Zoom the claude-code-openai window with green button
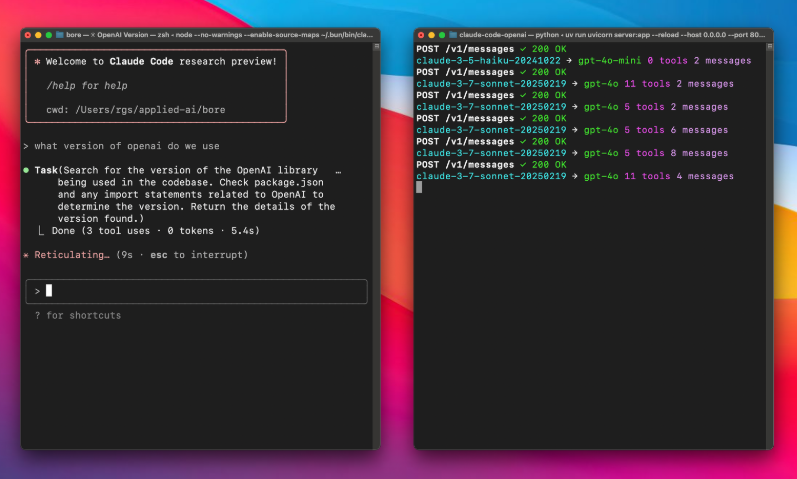797x479 pixels. point(442,35)
